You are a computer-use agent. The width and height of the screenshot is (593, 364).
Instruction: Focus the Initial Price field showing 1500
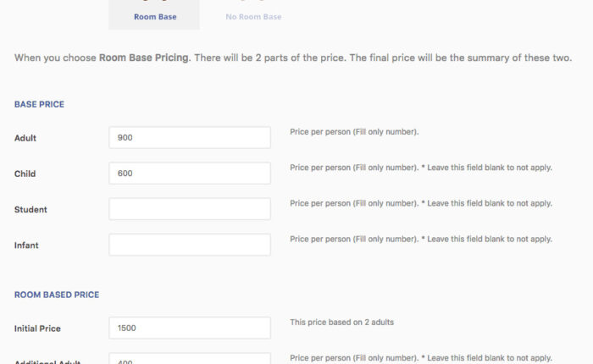coord(190,328)
